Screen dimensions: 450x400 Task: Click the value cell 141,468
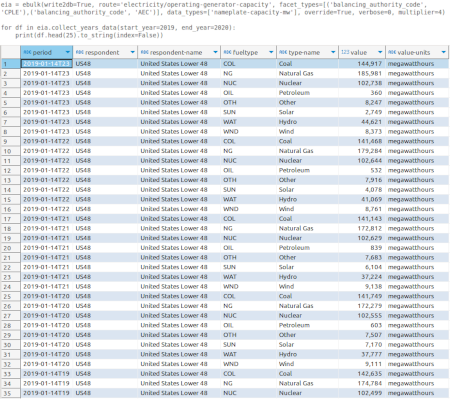click(362, 141)
